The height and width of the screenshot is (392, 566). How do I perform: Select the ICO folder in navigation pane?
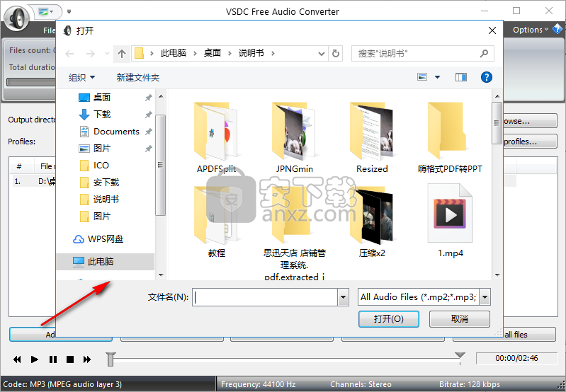pos(101,165)
